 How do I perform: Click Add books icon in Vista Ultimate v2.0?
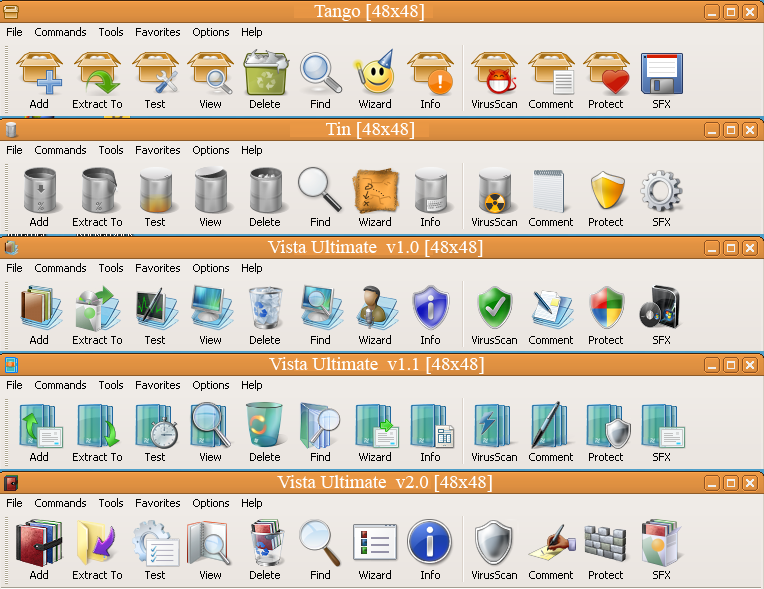(39, 543)
